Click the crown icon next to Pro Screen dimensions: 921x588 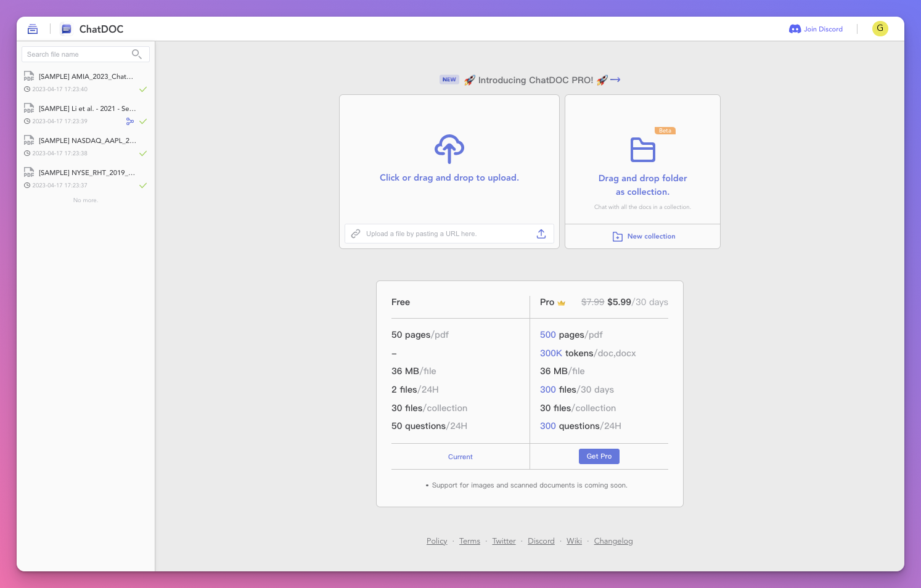coord(561,303)
